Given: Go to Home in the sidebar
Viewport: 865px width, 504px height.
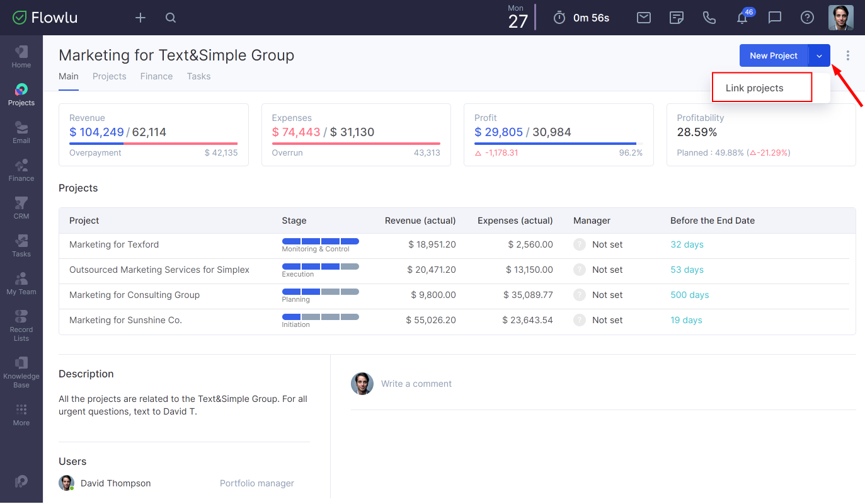Looking at the screenshot, I should click(x=21, y=57).
